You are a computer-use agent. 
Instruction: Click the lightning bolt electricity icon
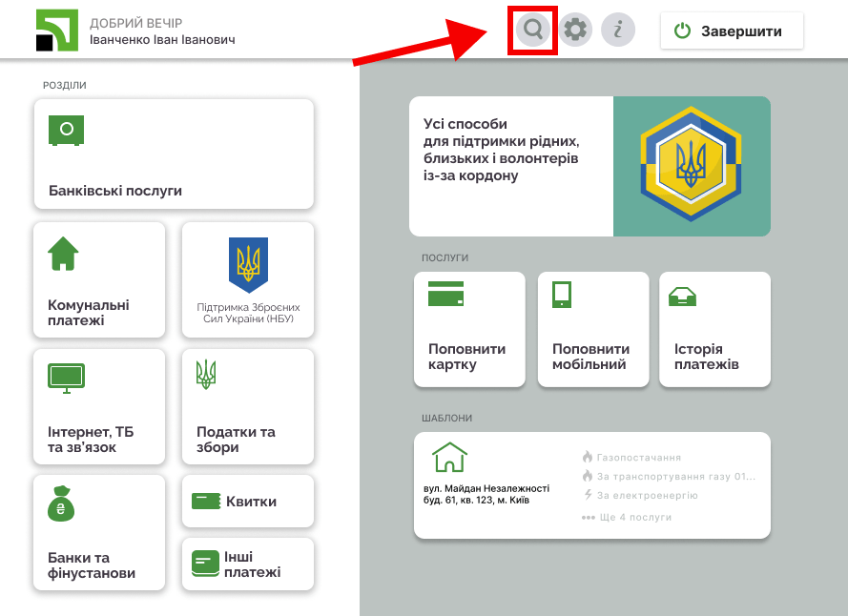(x=588, y=494)
